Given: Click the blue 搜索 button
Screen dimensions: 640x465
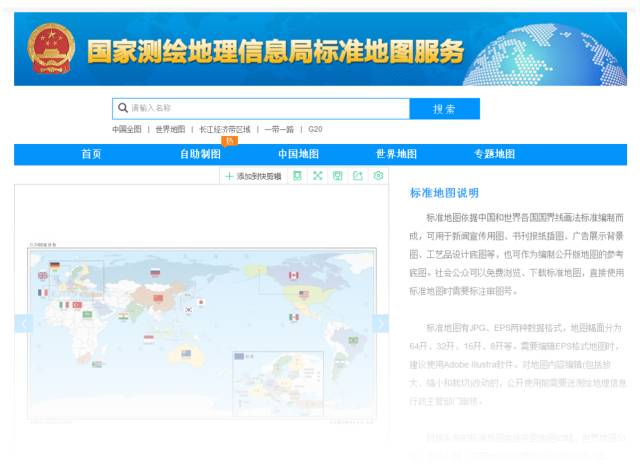Looking at the screenshot, I should tap(444, 109).
